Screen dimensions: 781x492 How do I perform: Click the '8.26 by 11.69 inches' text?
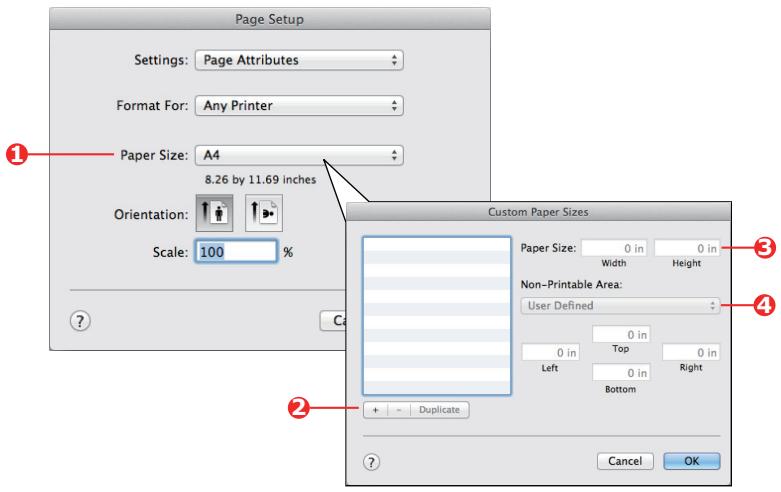point(260,180)
